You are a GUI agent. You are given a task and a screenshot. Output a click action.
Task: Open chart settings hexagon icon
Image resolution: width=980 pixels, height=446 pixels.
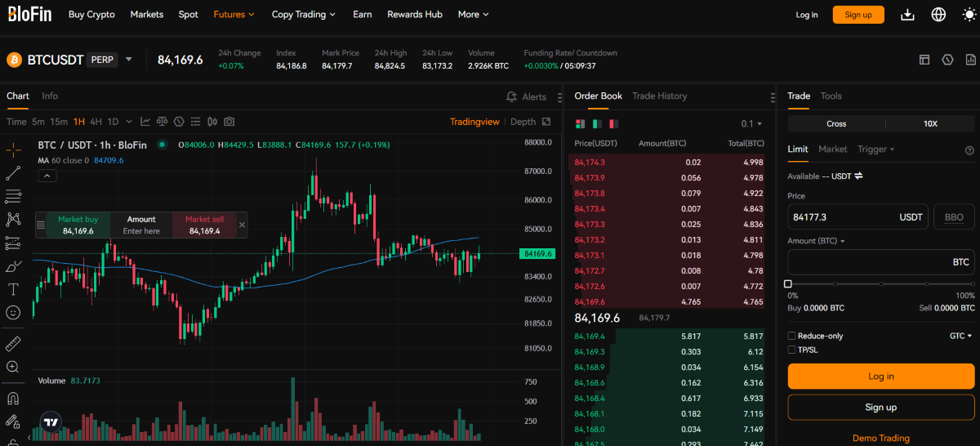tap(179, 122)
